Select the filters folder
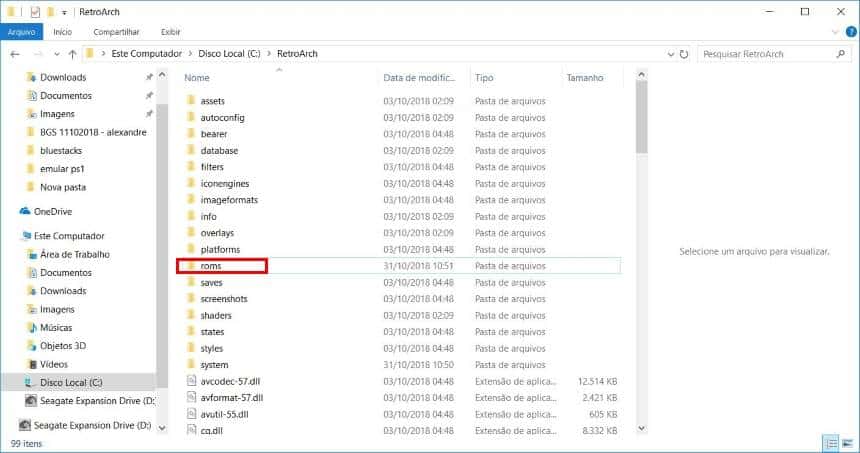Screen dimensions: 860x453 (x=212, y=167)
